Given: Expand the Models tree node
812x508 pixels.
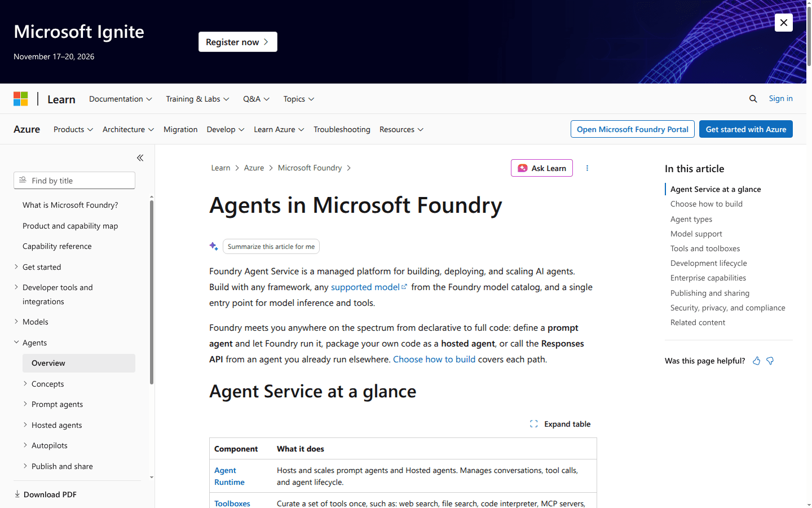Looking at the screenshot, I should click(16, 321).
